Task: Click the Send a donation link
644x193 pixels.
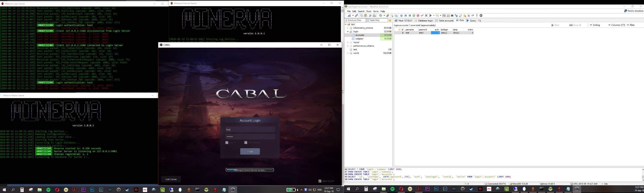Action: [x=634, y=11]
